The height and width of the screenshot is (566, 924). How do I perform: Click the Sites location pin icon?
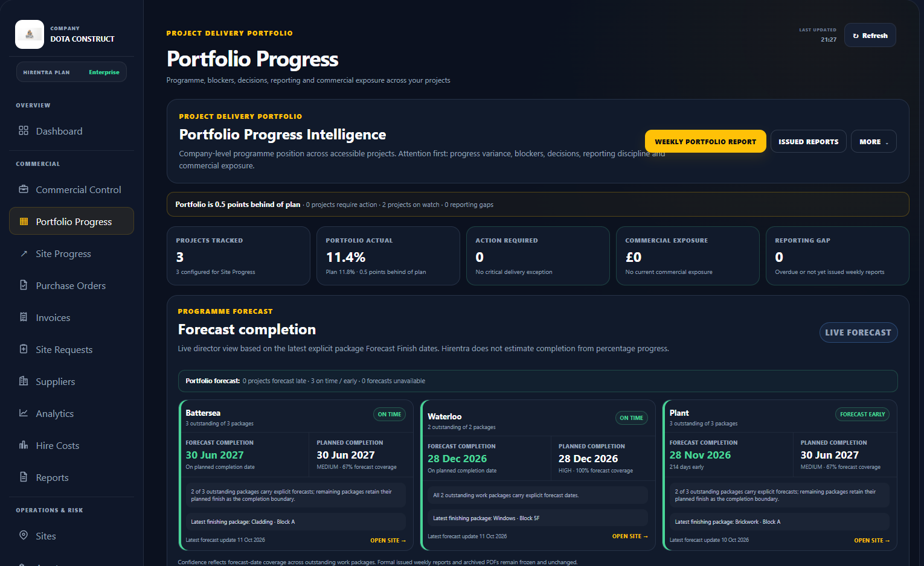[24, 536]
